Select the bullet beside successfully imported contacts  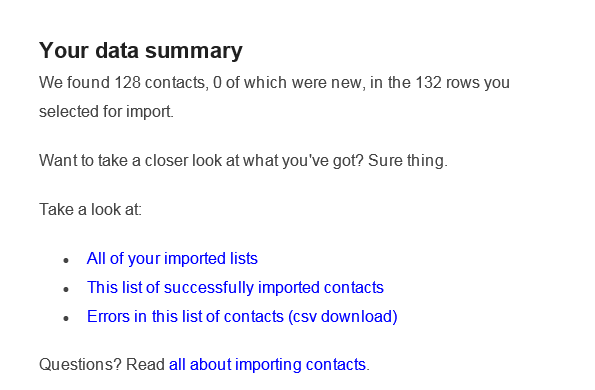pos(66,289)
